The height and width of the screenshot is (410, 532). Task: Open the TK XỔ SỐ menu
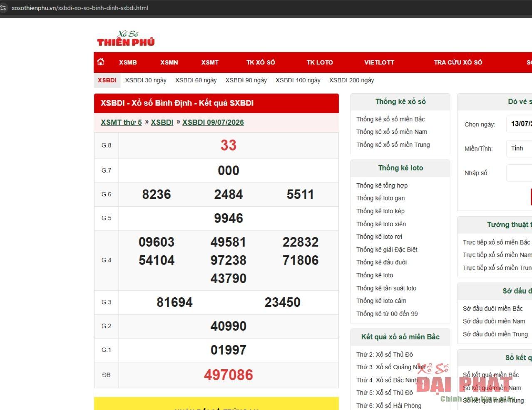[x=261, y=62]
